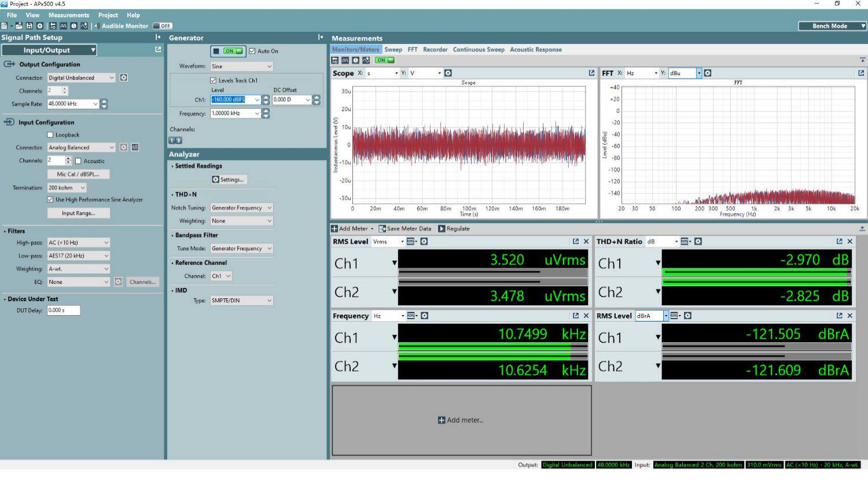868x486 pixels.
Task: Click the DUT Delay input field
Action: click(x=64, y=310)
